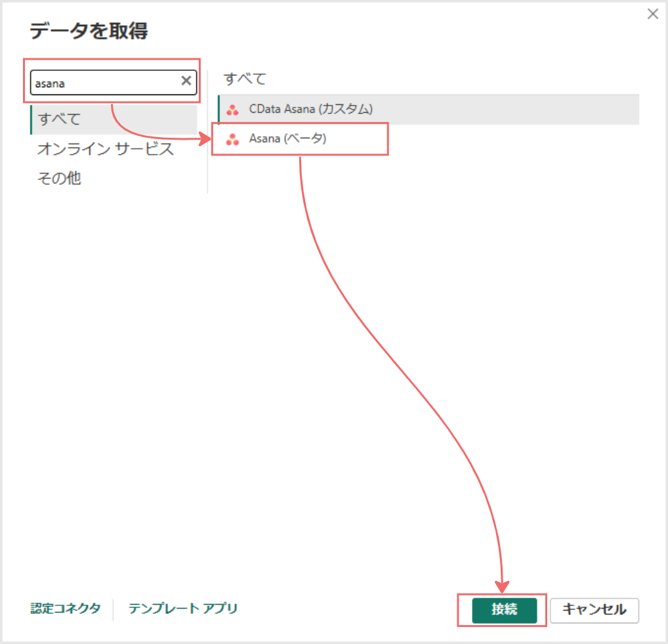Viewport: 668px width, 644px height.
Task: Click the キャンセル button
Action: 595,610
